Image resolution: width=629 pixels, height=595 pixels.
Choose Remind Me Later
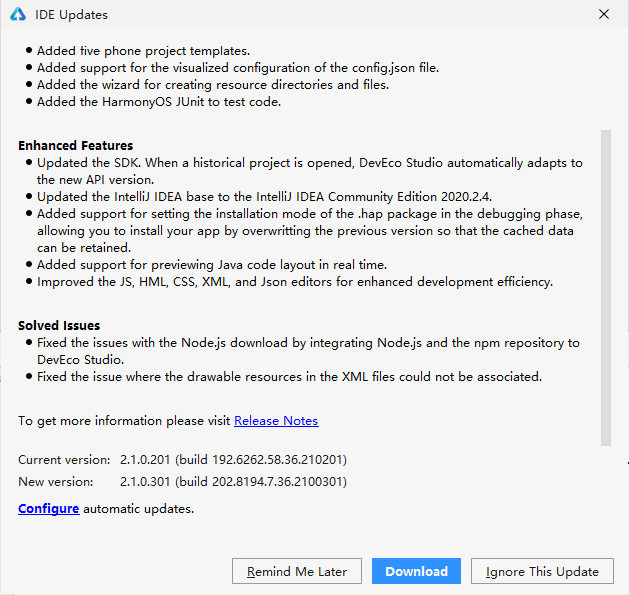pos(296,571)
